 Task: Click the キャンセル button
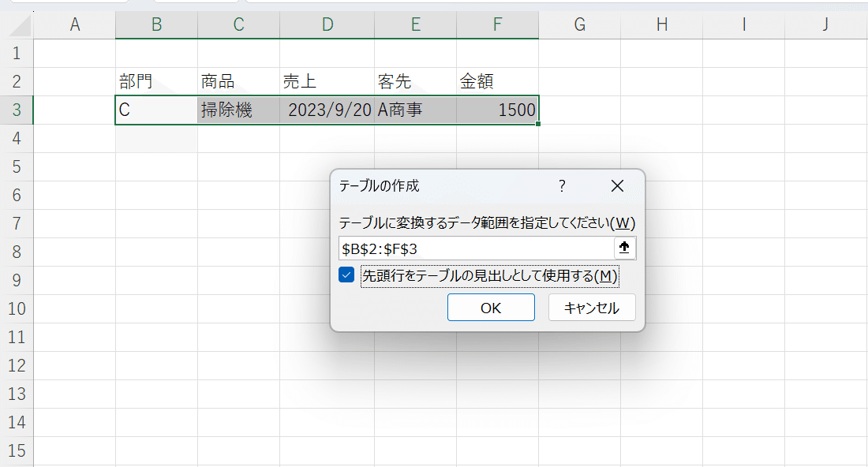pyautogui.click(x=592, y=308)
